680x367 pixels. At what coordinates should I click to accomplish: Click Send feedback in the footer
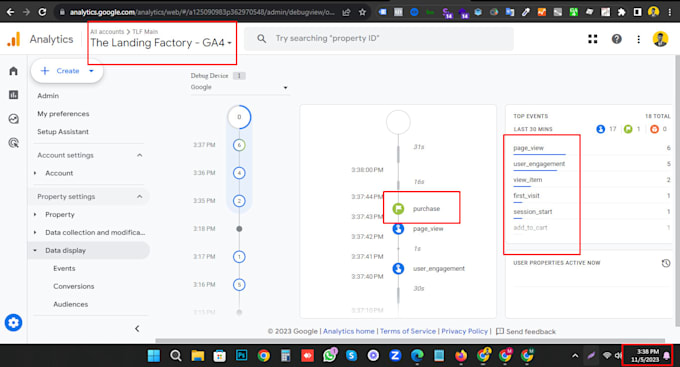(526, 331)
